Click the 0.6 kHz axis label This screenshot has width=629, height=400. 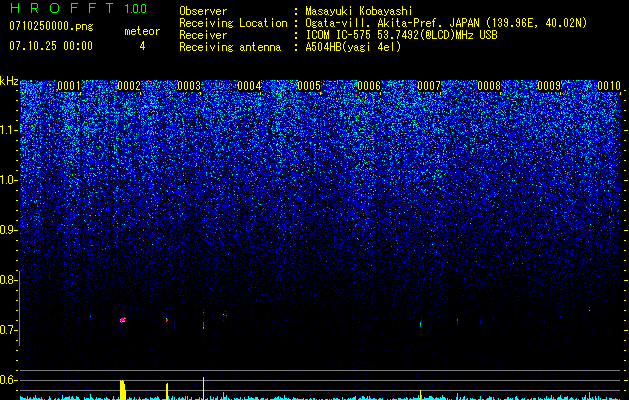coord(9,380)
